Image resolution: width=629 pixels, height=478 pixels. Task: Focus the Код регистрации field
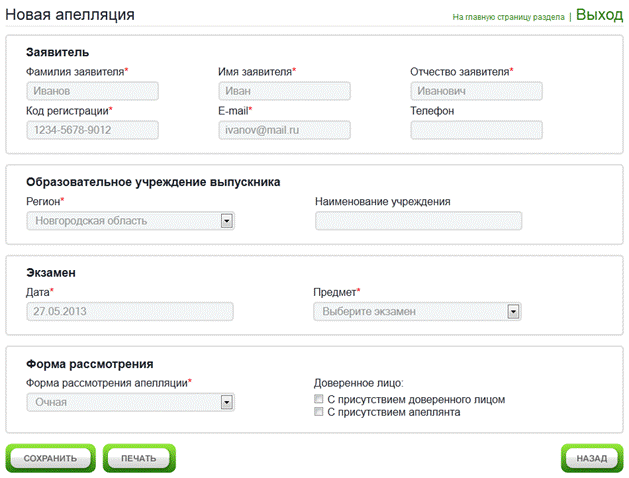pyautogui.click(x=93, y=130)
